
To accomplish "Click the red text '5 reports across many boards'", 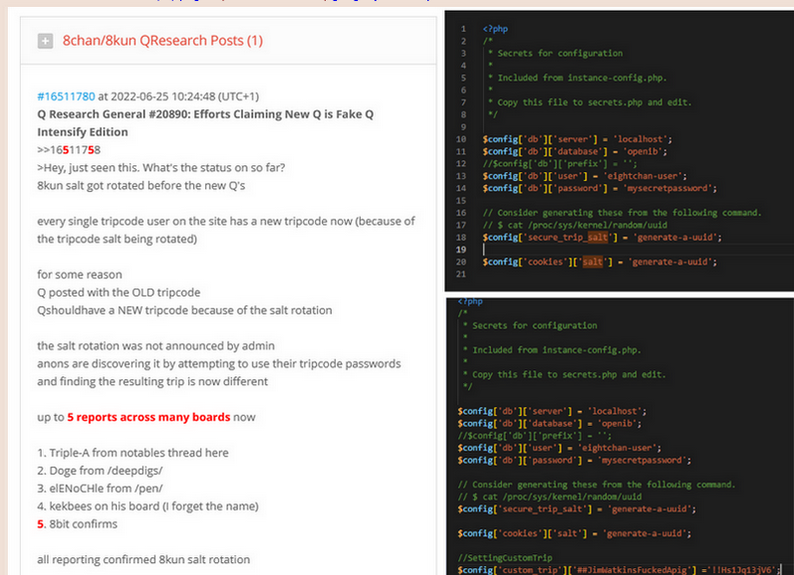I will 149,417.
